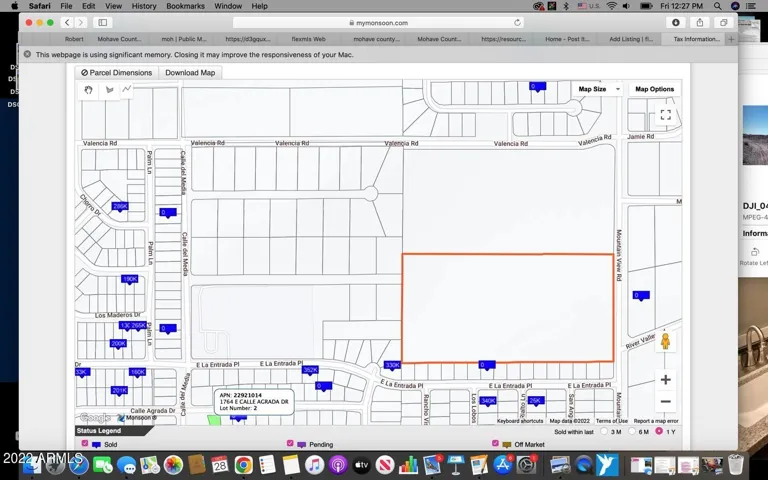Click the mymonsoon.com address bar

pyautogui.click(x=378, y=23)
